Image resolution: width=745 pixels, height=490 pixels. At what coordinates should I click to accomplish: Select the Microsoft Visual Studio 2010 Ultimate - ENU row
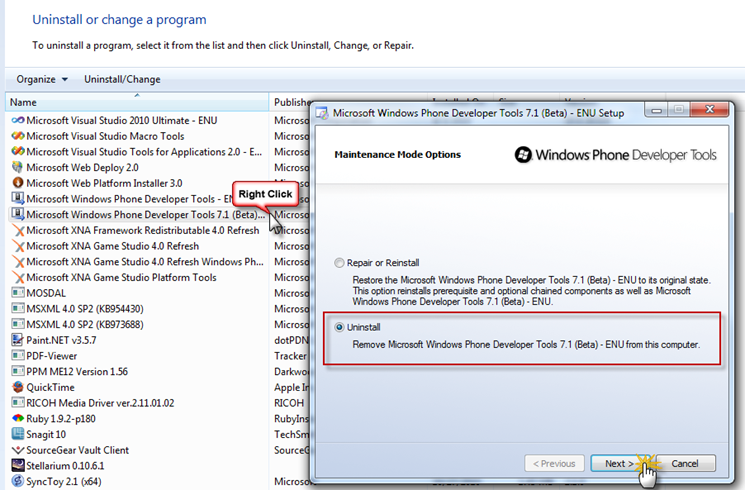point(137,120)
